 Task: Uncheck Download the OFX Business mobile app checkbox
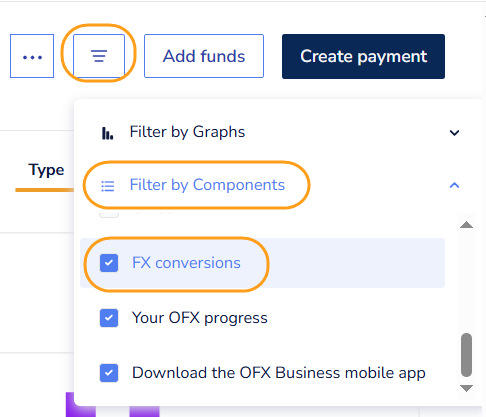(109, 373)
